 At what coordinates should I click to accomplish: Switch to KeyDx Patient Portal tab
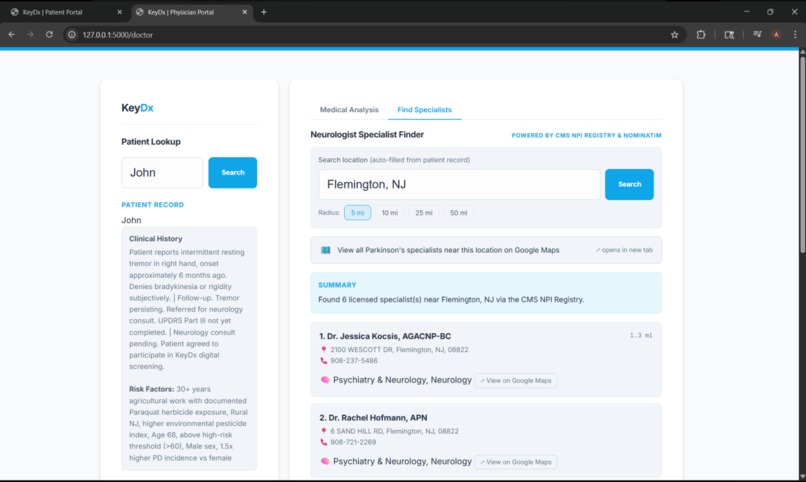(x=67, y=12)
